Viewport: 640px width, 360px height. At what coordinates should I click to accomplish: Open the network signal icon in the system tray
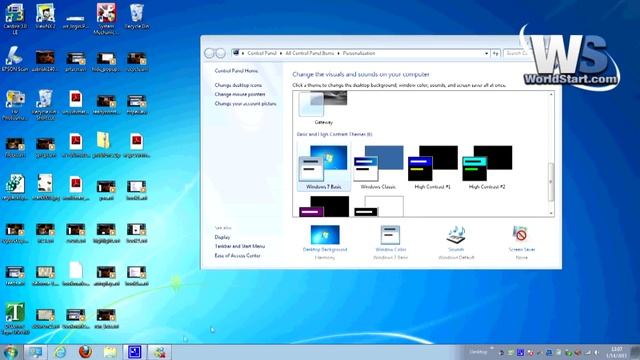pyautogui.click(x=588, y=352)
